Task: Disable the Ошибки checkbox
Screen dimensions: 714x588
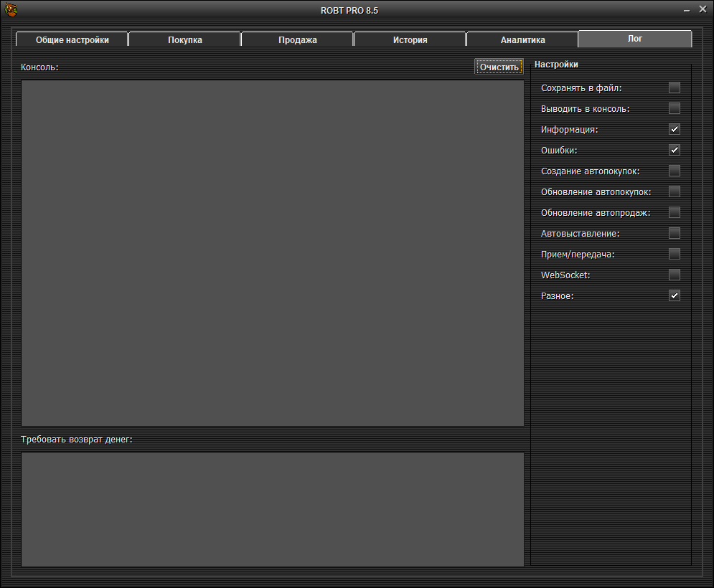Action: pyautogui.click(x=675, y=151)
